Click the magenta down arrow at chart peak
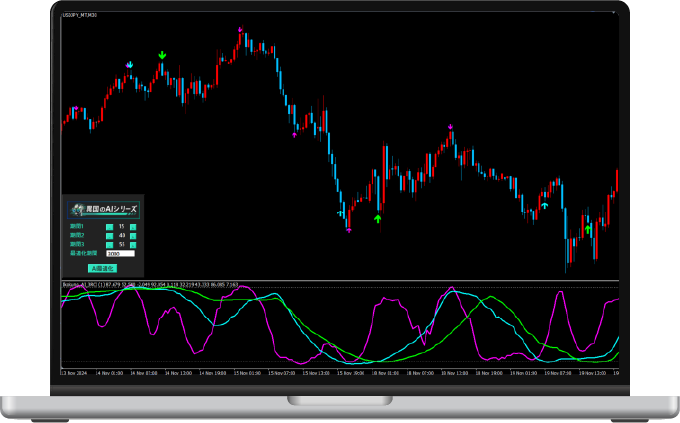 point(240,30)
